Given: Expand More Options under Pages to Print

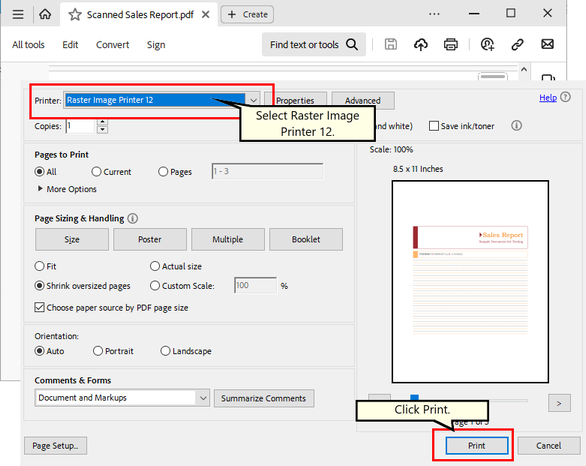Looking at the screenshot, I should click(67, 189).
